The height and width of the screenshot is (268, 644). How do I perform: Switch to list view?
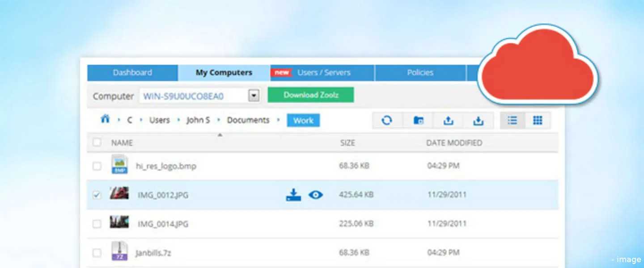point(513,121)
